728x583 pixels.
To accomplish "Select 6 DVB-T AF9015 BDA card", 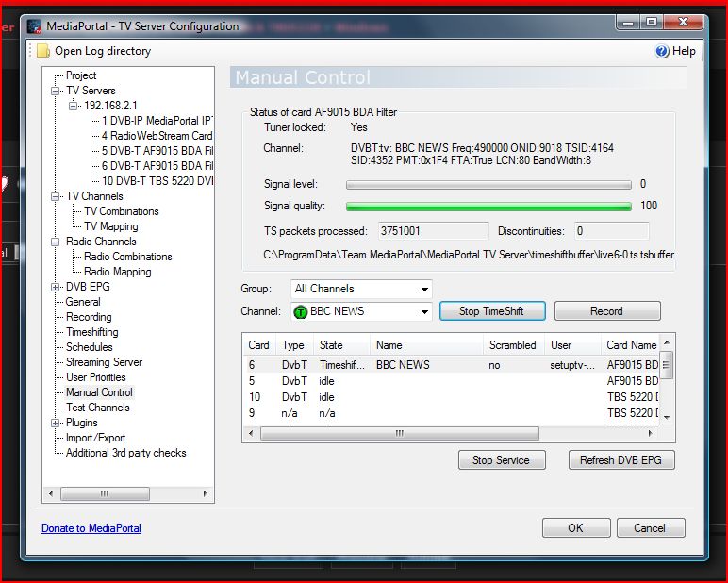I will point(157,166).
